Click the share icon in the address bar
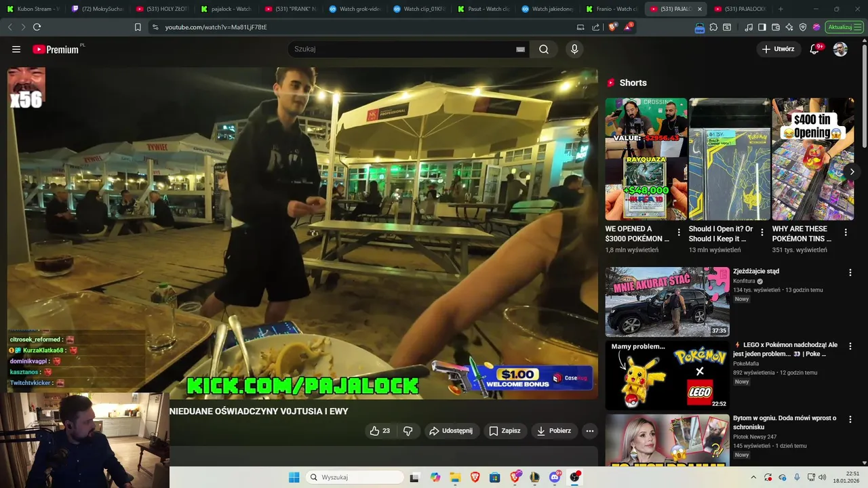868x488 pixels. coord(596,27)
